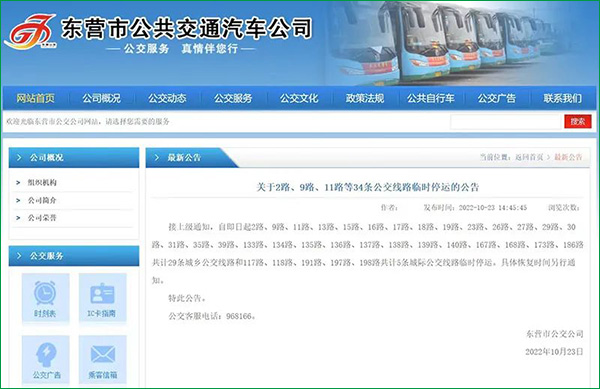
Task: Click the arrow icon beside 公司概况 header
Action: click(19, 158)
